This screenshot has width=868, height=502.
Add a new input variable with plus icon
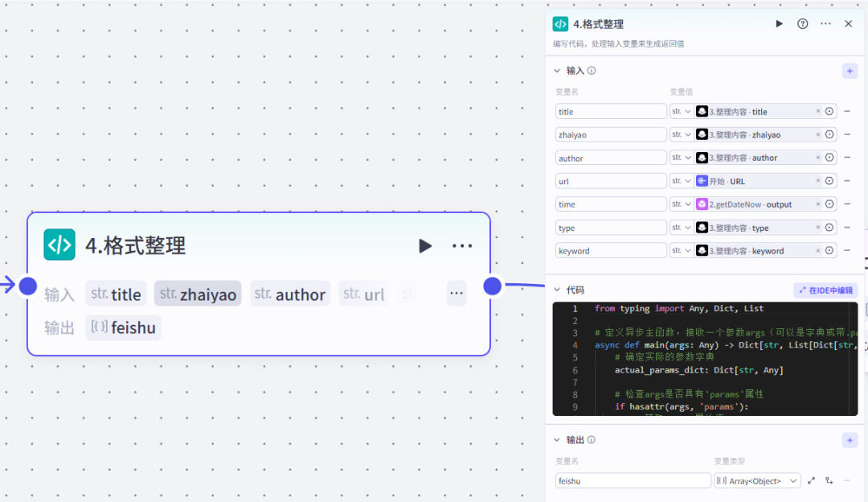pos(850,71)
